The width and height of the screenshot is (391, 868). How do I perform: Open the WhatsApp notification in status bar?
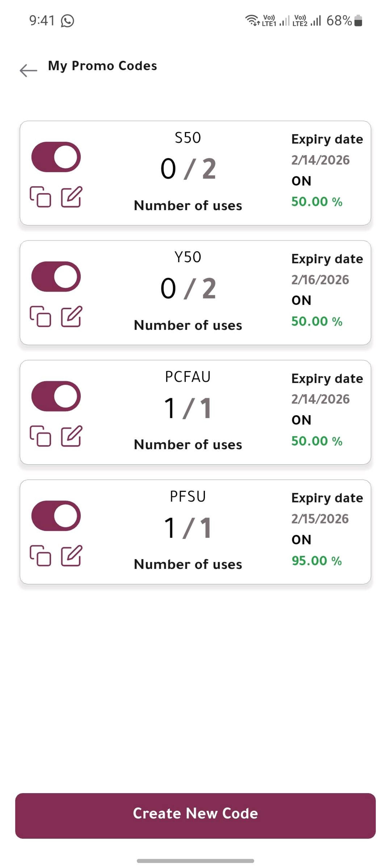pyautogui.click(x=67, y=21)
